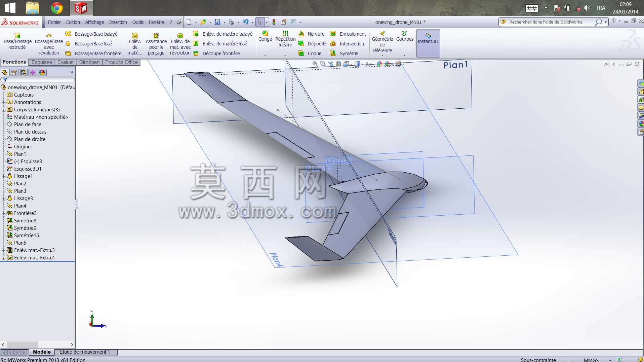Open SolidWorks Resources in task pane
The width and height of the screenshot is (644, 362).
coord(641,92)
